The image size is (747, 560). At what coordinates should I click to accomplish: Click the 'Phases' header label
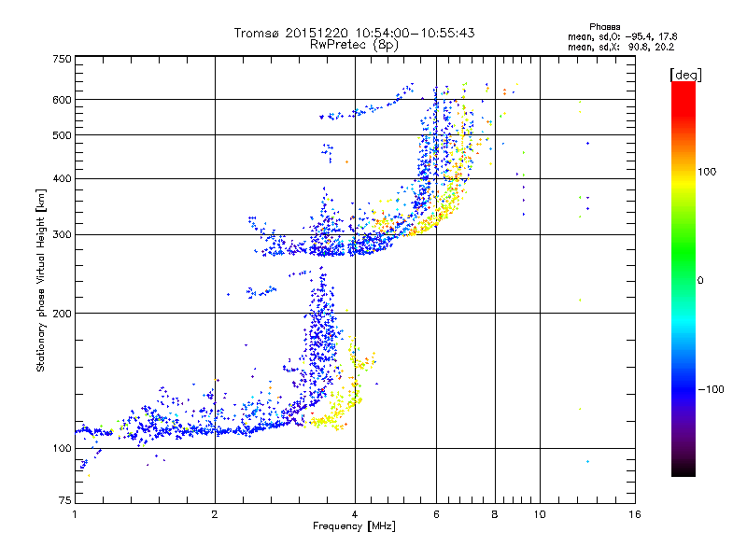click(604, 27)
